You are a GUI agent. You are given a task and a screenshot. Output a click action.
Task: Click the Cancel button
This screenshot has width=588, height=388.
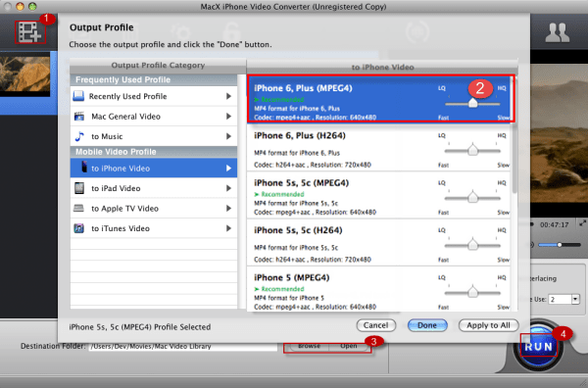pyautogui.click(x=375, y=325)
